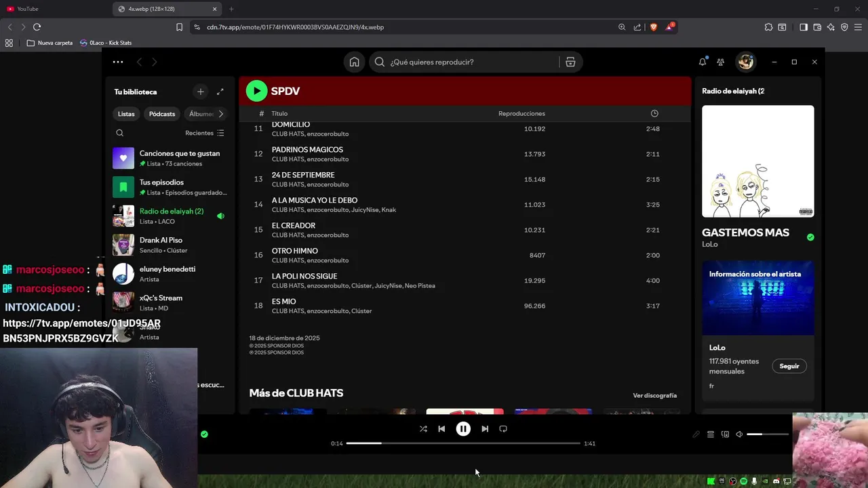Open the Brave Wallet icon

817,27
